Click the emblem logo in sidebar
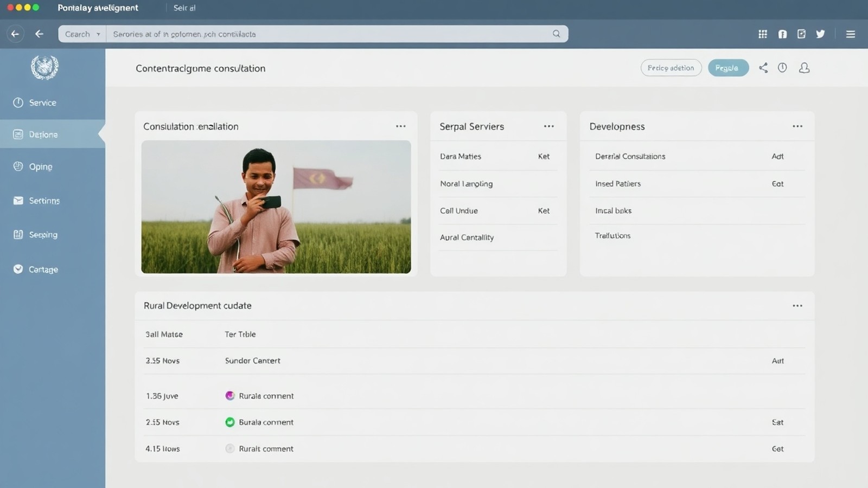868x488 pixels. pos(44,67)
